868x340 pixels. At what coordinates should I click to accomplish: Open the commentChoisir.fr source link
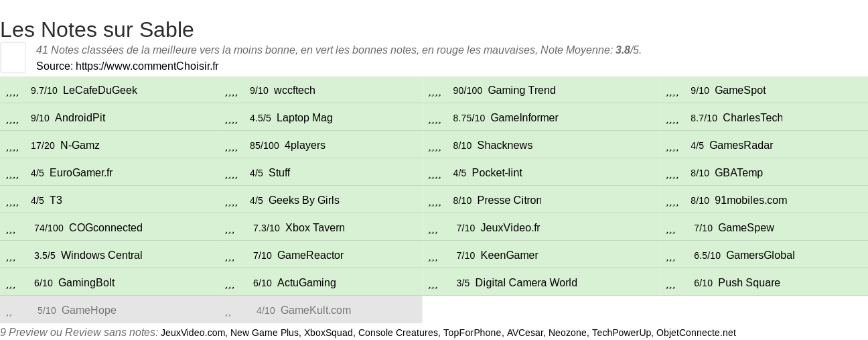click(x=147, y=66)
